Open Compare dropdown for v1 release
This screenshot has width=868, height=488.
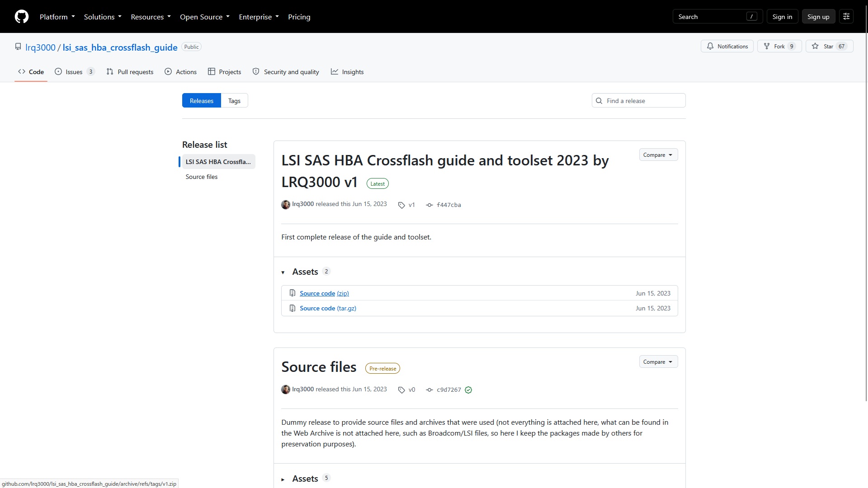click(x=658, y=155)
